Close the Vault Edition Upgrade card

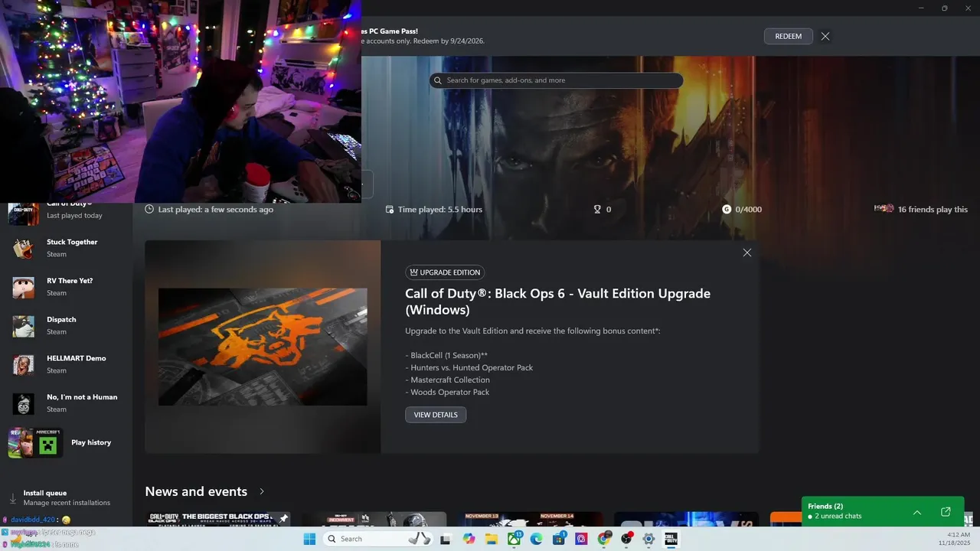(747, 253)
